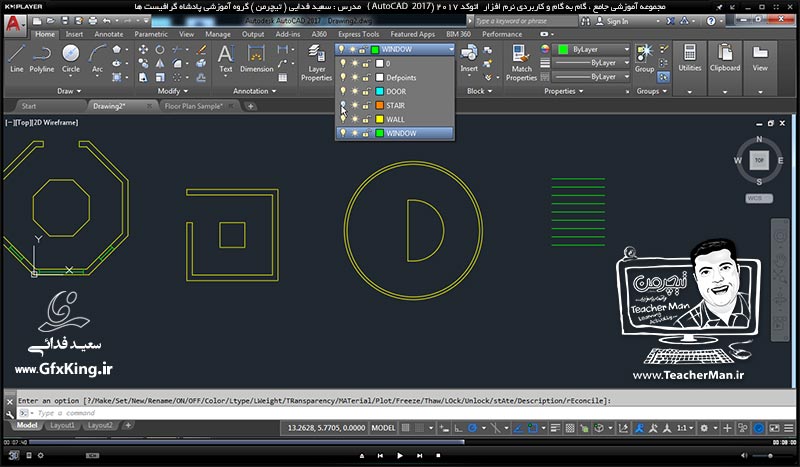Choose the Rotate tool in Modify panel
The width and height of the screenshot is (800, 467).
[160, 50]
